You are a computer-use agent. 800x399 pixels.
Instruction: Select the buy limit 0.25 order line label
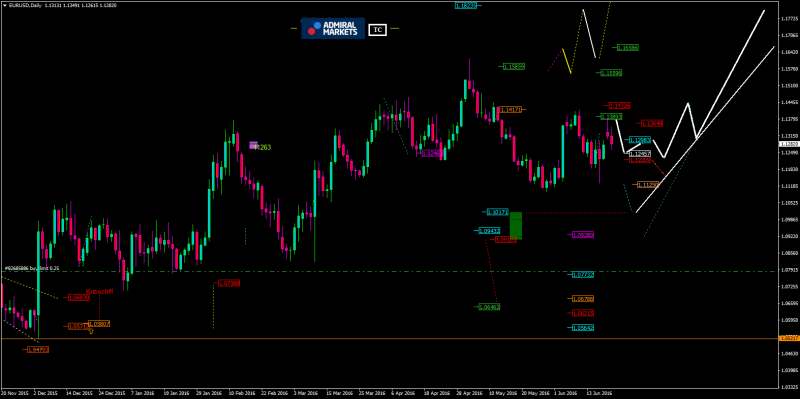tap(31, 267)
